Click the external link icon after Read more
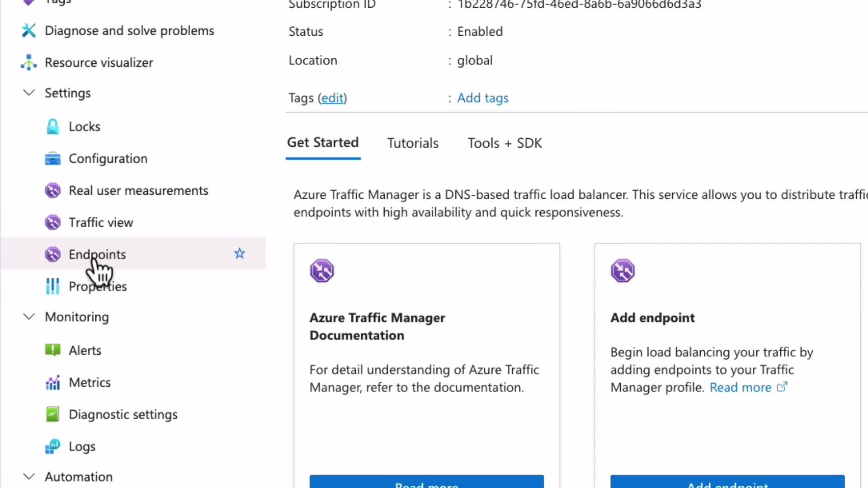 782,387
